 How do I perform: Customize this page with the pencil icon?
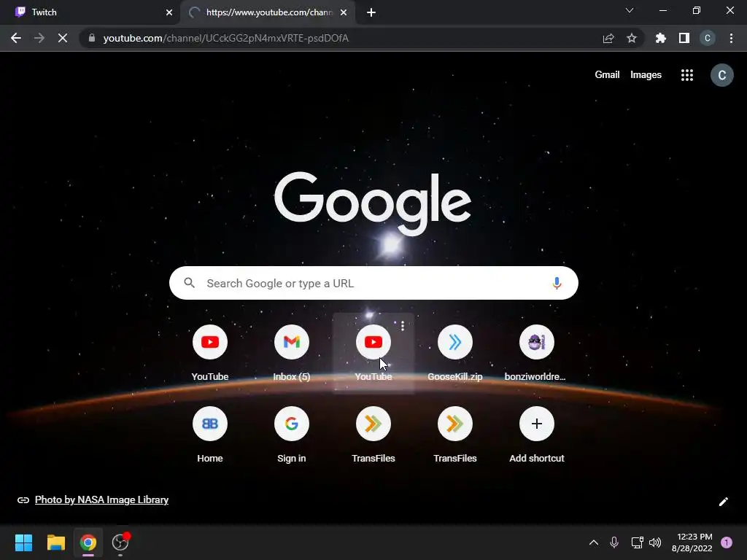pos(723,502)
